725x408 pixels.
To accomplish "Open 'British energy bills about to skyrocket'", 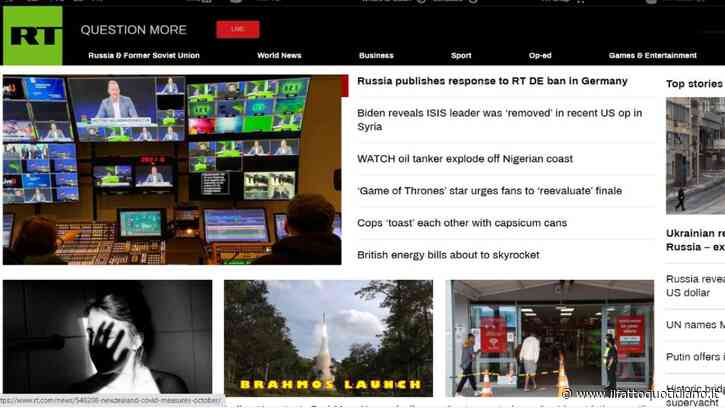I will [x=448, y=255].
